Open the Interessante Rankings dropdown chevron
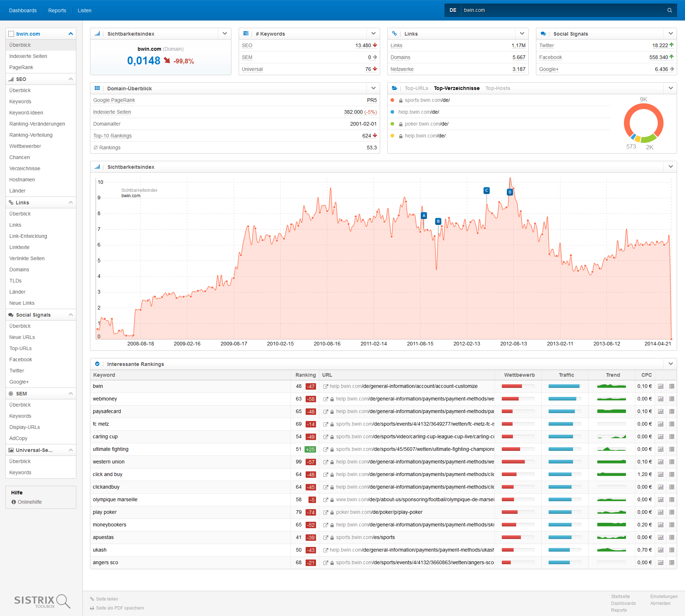Screen dimensions: 685x616 [x=671, y=364]
